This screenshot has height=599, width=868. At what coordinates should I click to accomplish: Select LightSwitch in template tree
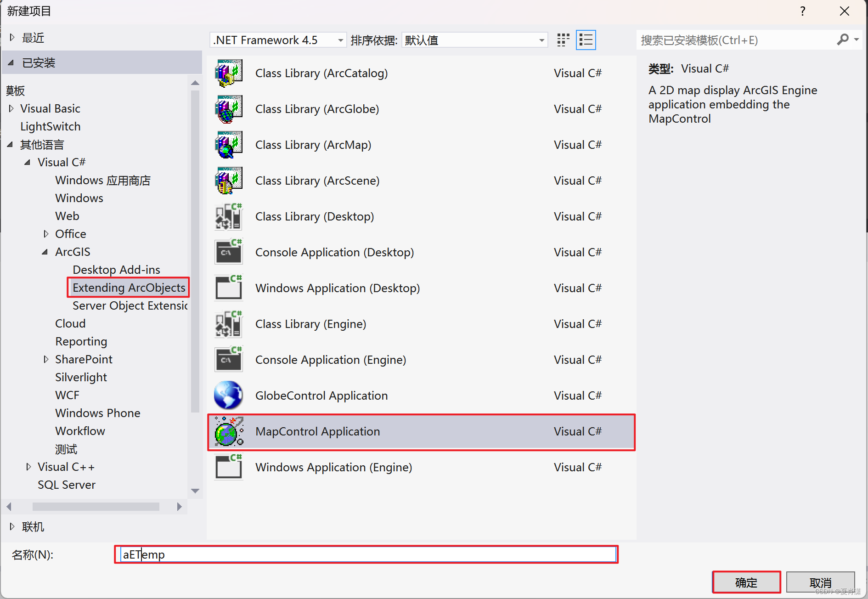(51, 126)
